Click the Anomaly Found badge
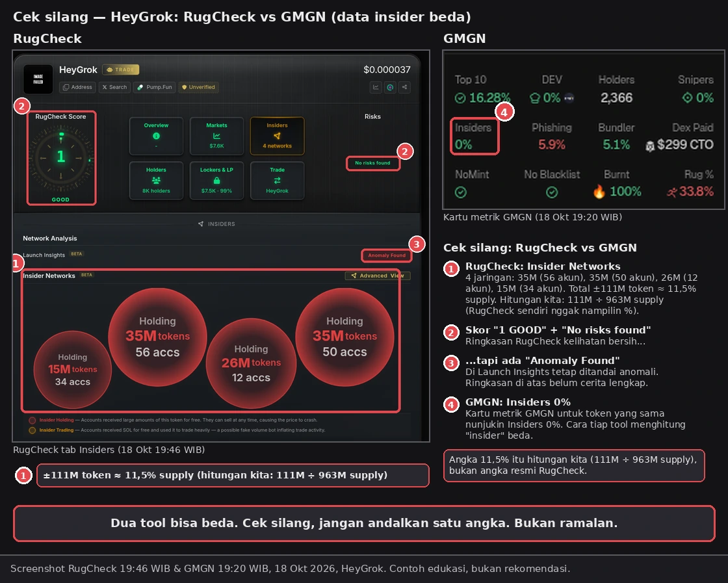 387,255
